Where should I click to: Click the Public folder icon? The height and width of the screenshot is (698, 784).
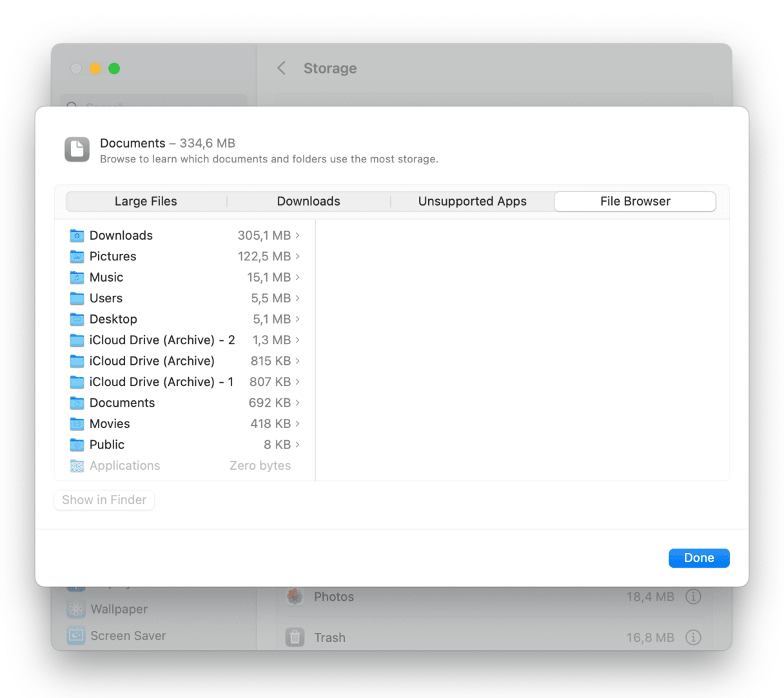(x=77, y=445)
